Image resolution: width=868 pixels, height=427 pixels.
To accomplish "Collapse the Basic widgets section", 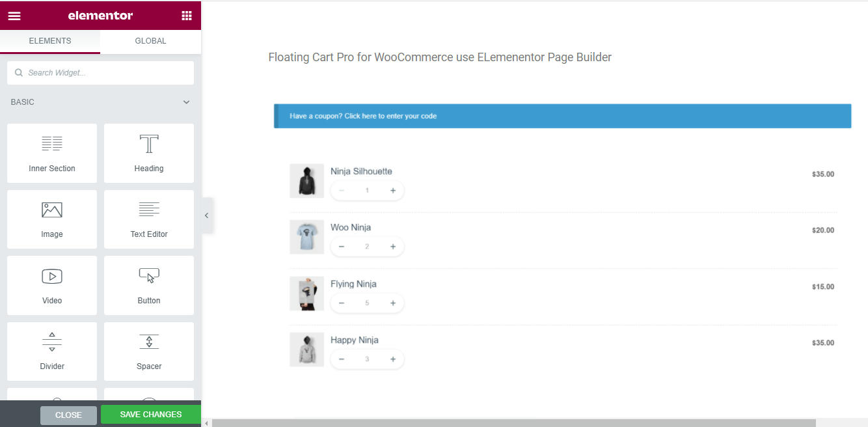I will pyautogui.click(x=187, y=102).
